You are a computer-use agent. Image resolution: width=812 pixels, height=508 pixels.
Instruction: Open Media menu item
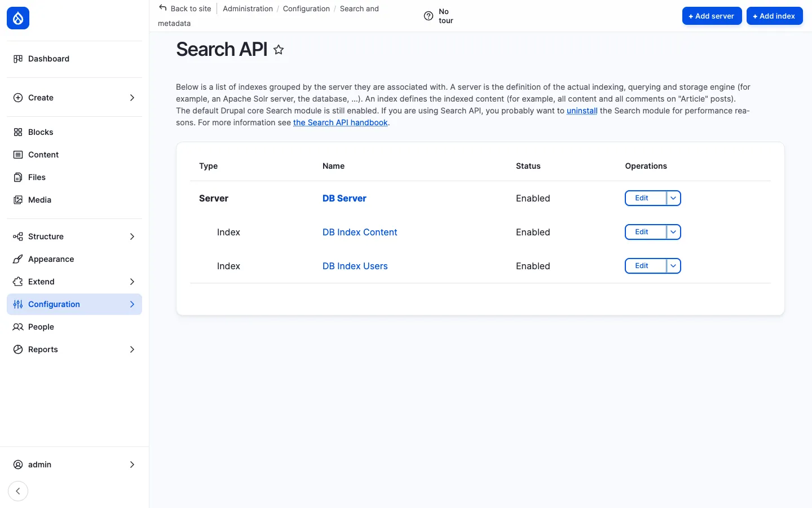[x=74, y=200]
